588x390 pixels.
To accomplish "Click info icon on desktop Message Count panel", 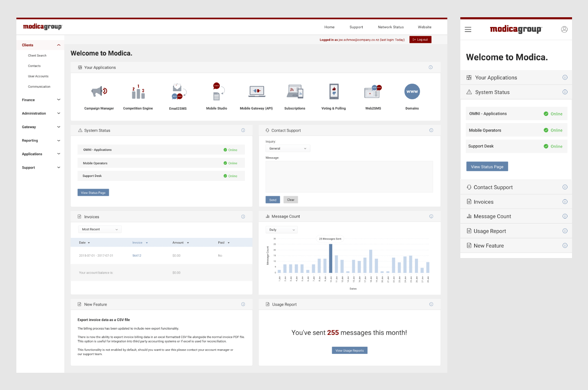I will coord(431,216).
